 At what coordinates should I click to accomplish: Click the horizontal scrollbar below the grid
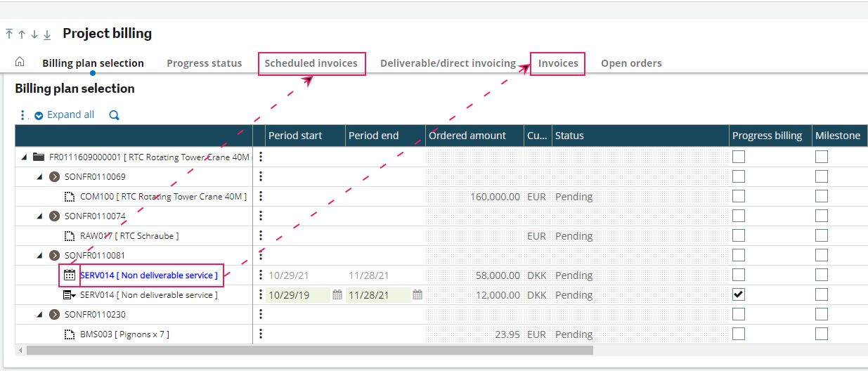[309, 350]
